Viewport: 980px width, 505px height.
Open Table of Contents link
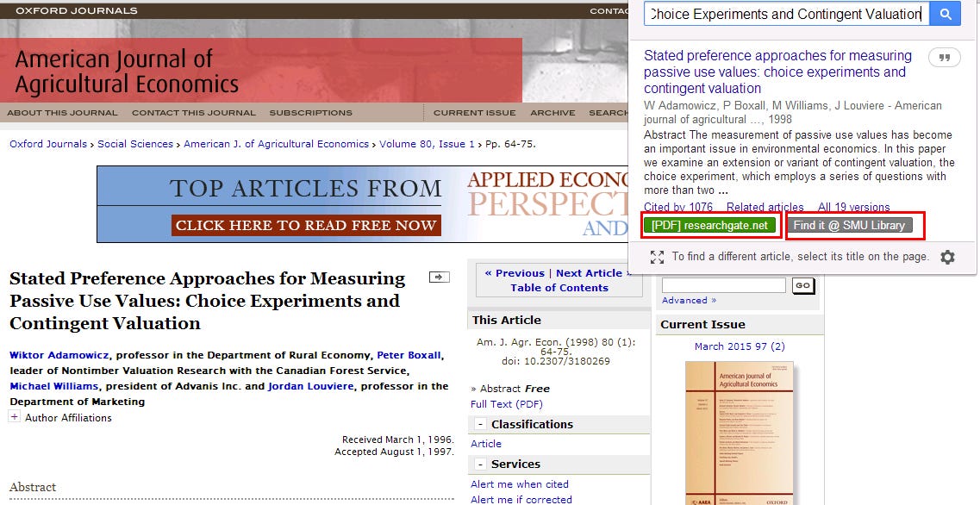coord(559,288)
